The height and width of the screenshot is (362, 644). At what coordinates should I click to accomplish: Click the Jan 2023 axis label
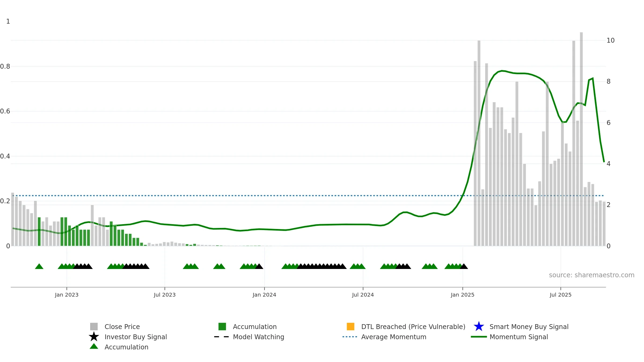67,295
